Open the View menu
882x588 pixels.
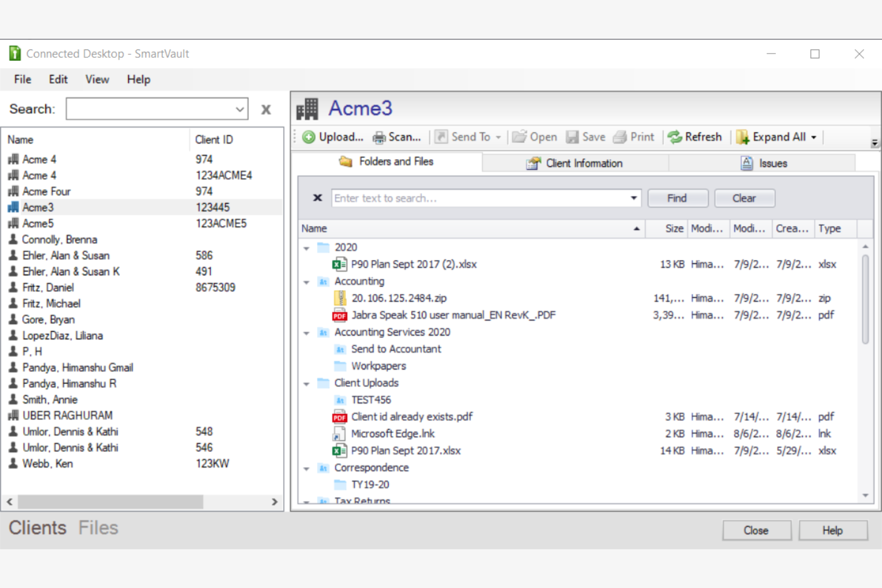[97, 79]
